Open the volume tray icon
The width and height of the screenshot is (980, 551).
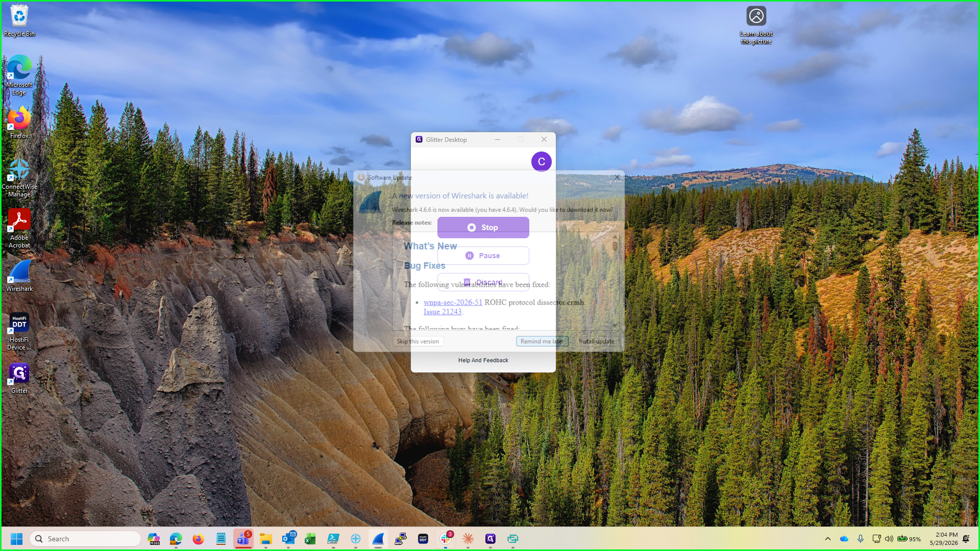889,539
